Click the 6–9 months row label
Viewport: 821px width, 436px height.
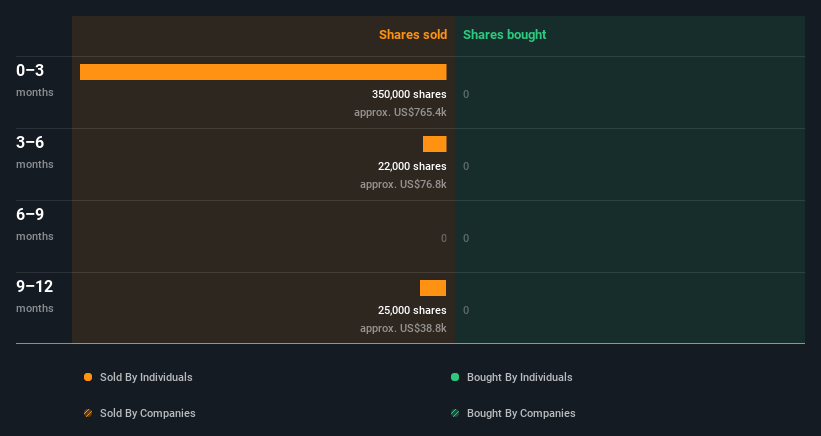point(35,224)
